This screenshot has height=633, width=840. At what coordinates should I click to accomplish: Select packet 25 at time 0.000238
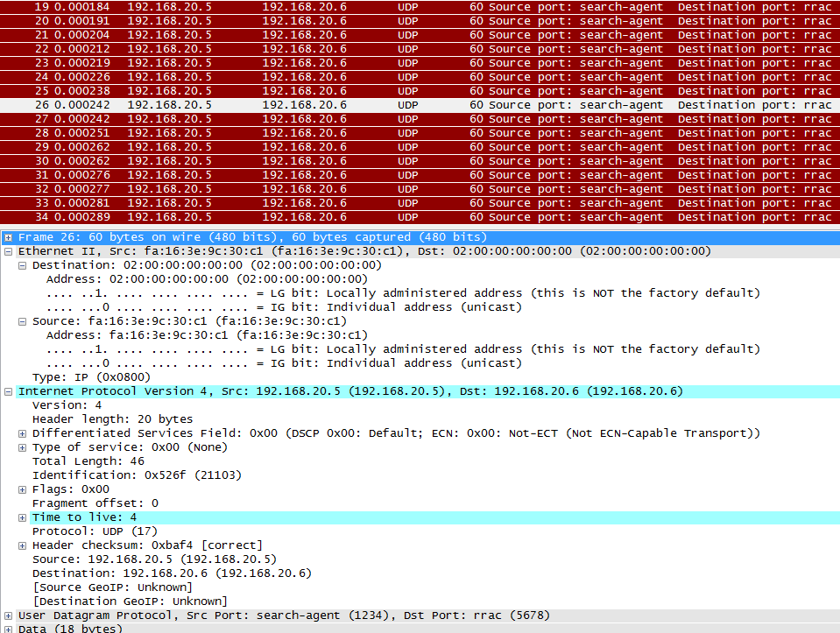(x=420, y=90)
